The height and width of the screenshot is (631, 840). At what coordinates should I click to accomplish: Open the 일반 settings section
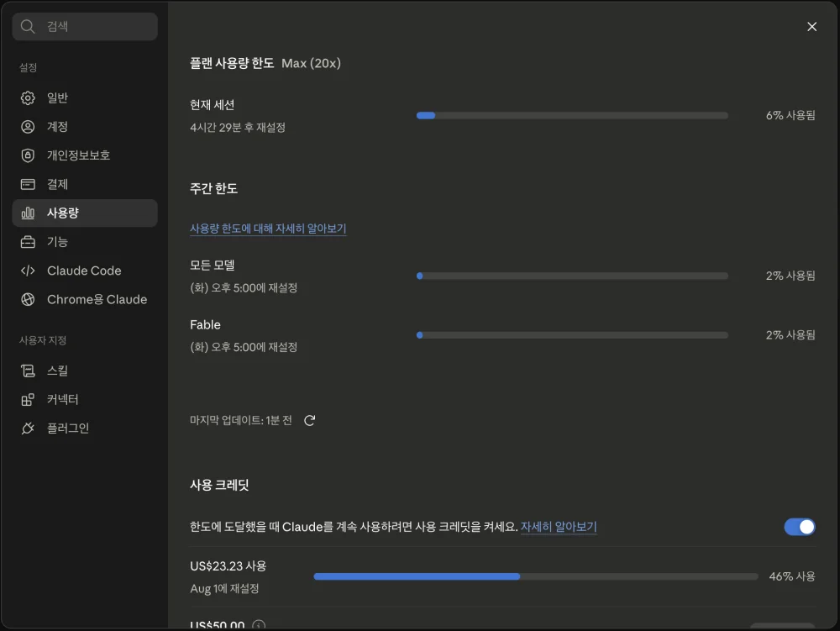85,98
